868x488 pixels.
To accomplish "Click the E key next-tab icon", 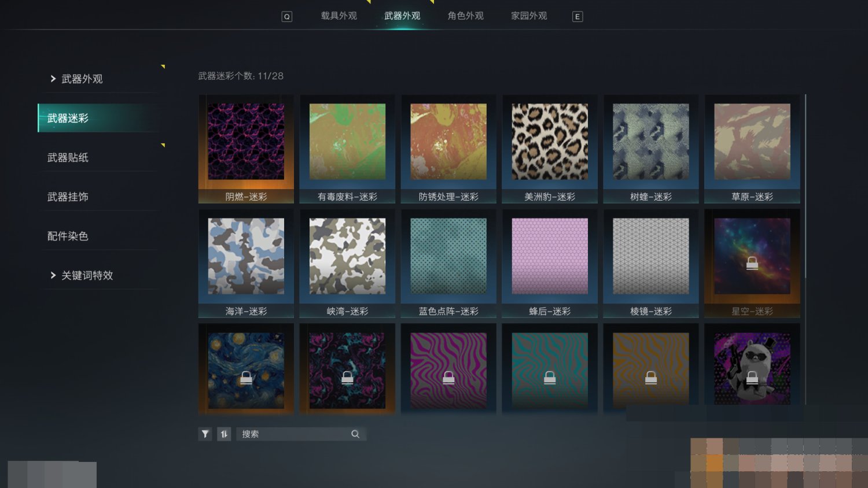I will [x=577, y=17].
